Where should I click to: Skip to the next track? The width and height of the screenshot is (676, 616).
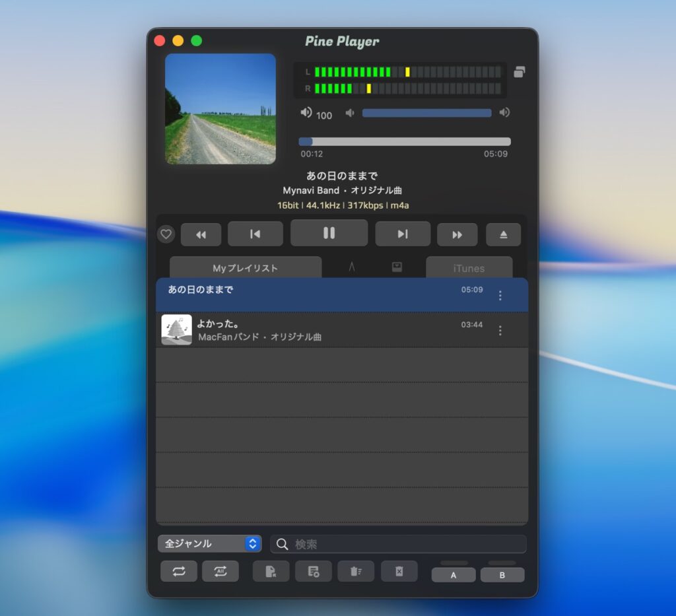pos(403,234)
